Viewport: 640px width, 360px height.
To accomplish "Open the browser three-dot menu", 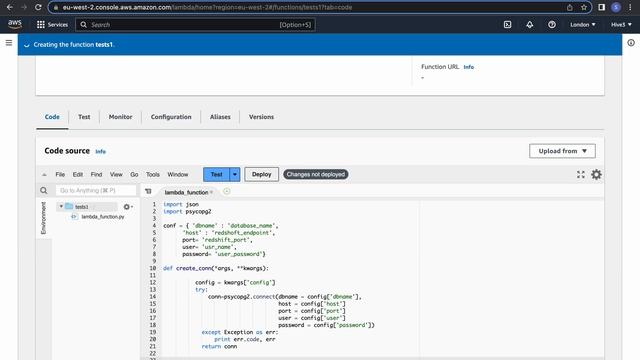I will pyautogui.click(x=630, y=7).
